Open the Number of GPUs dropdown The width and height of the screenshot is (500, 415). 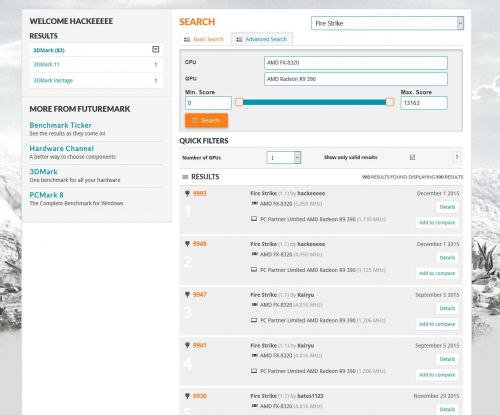coord(284,157)
